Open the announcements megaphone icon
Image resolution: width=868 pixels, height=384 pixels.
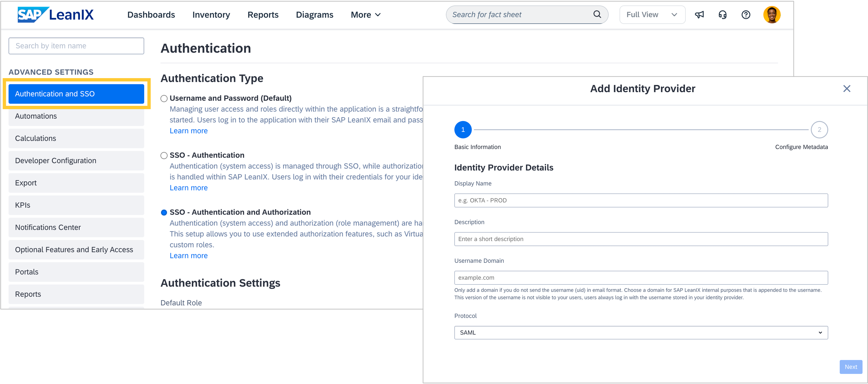(699, 14)
